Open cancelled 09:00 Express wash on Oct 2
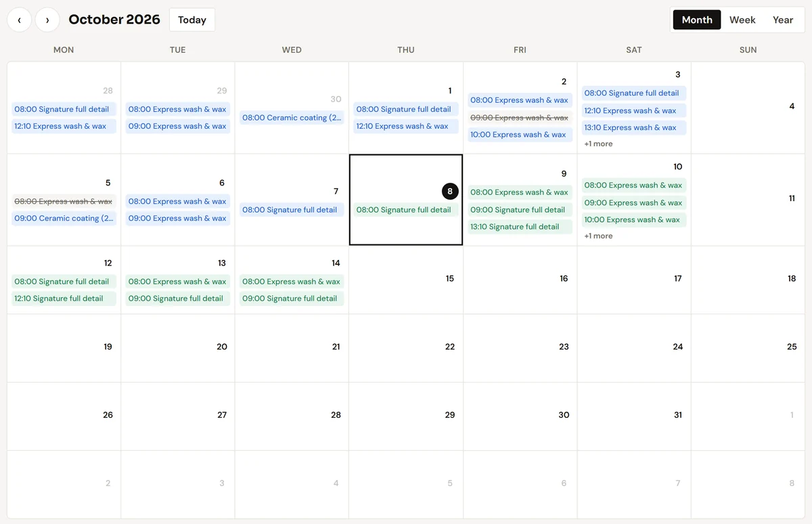The height and width of the screenshot is (524, 812). pos(520,118)
